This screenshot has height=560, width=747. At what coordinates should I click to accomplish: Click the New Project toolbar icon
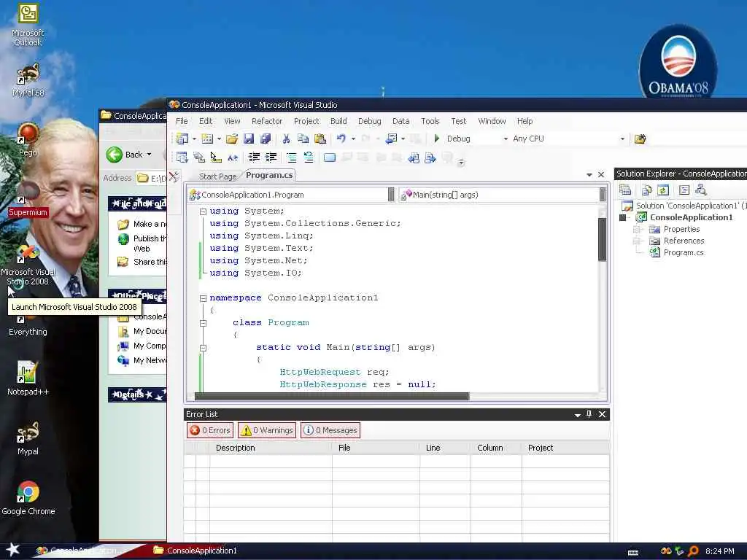click(182, 139)
